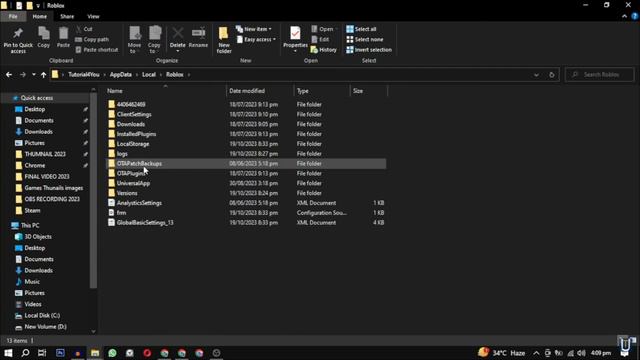Focus the Search Roblox field

pos(600,75)
